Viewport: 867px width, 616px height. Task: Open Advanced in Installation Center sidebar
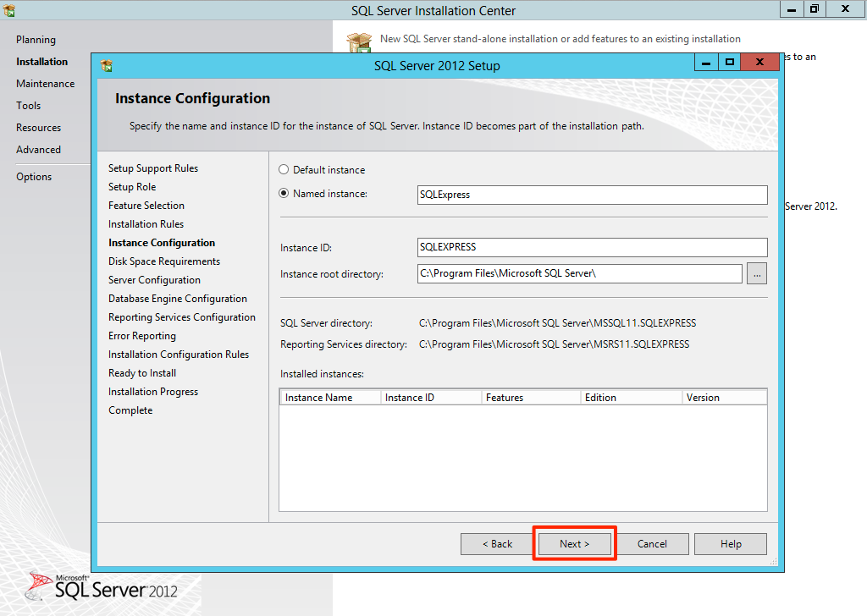[39, 150]
